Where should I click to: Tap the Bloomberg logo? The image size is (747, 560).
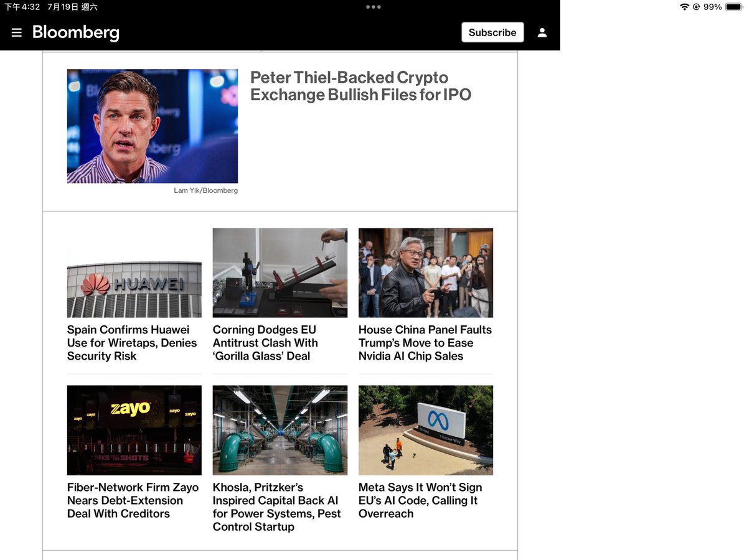coord(76,32)
